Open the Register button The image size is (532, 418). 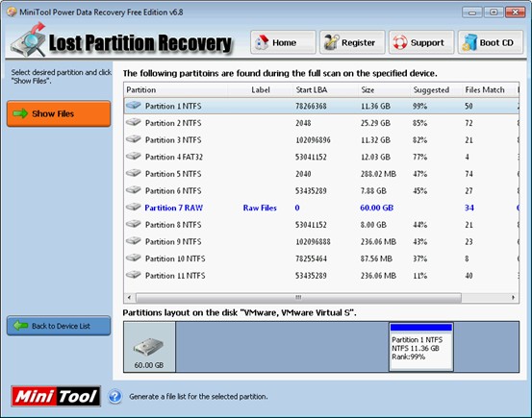[352, 42]
